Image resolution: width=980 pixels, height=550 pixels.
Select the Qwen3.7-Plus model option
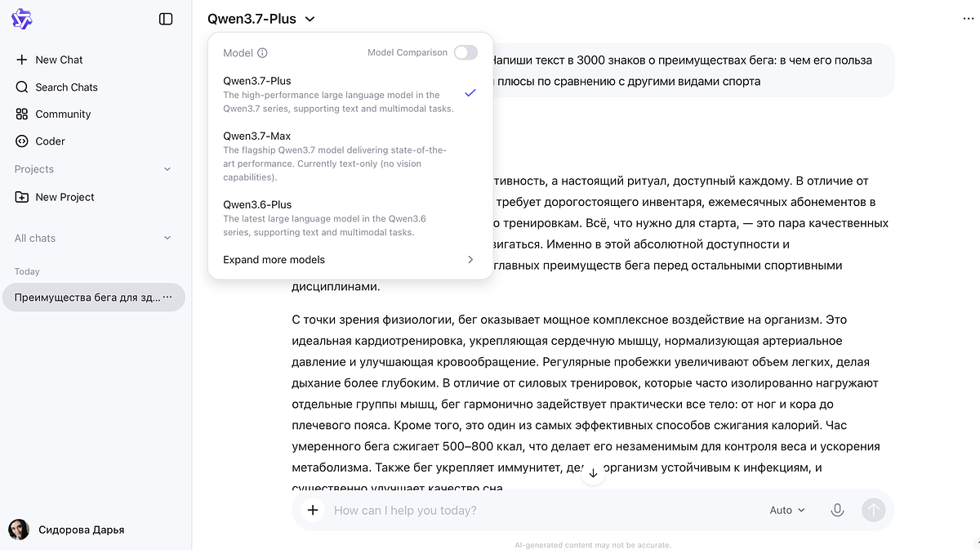350,94
